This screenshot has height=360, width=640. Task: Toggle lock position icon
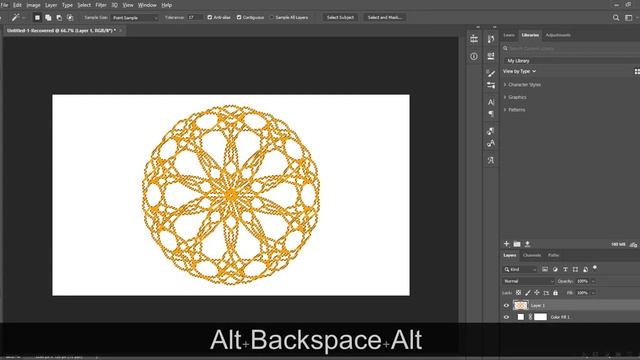[537, 293]
